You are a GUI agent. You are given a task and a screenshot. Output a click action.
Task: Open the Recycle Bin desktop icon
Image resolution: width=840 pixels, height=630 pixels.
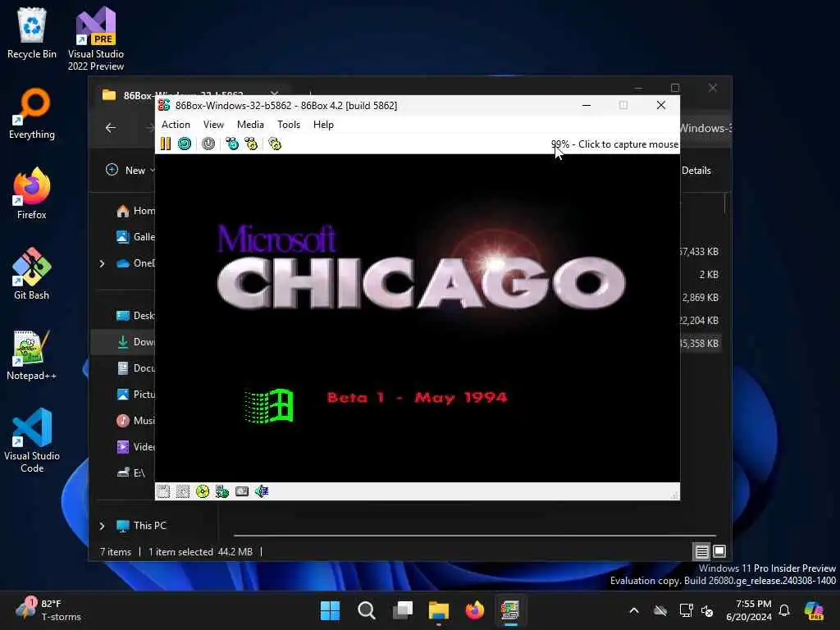(x=32, y=33)
